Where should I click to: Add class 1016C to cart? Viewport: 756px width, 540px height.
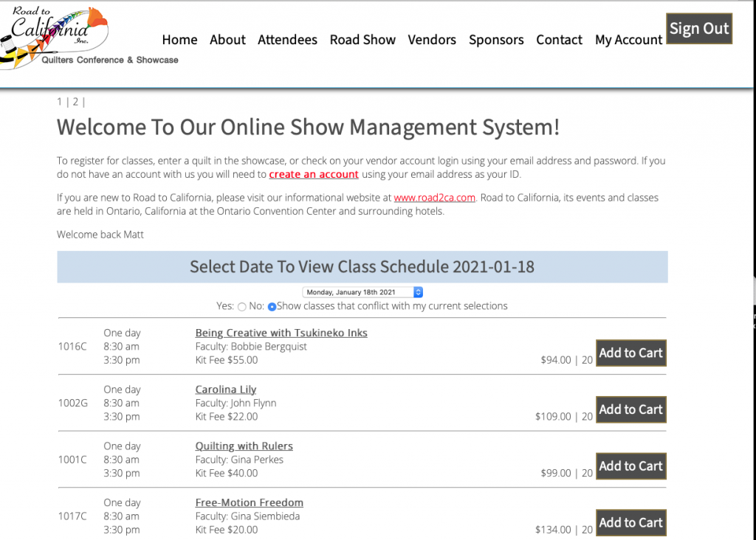click(x=631, y=353)
